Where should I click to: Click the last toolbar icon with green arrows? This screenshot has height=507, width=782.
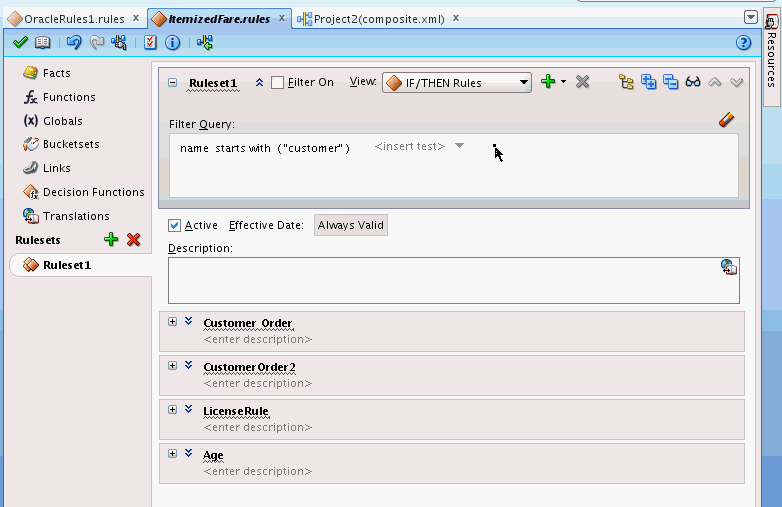pos(204,43)
